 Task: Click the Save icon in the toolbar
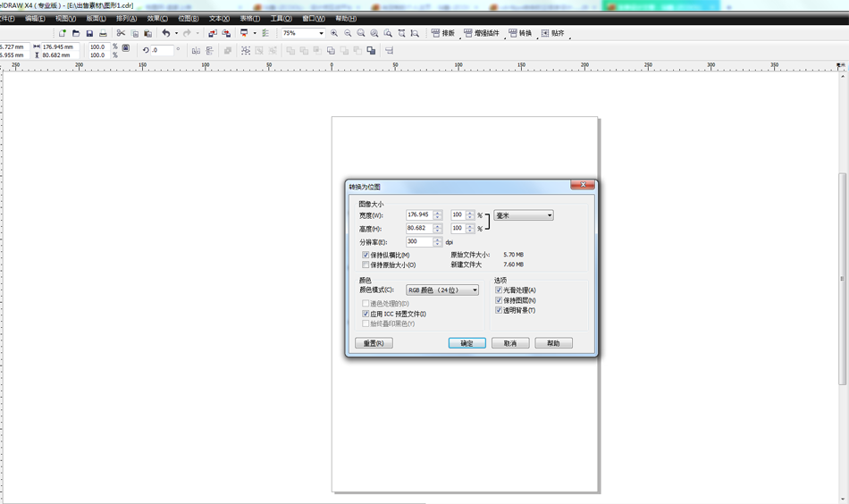pyautogui.click(x=89, y=33)
